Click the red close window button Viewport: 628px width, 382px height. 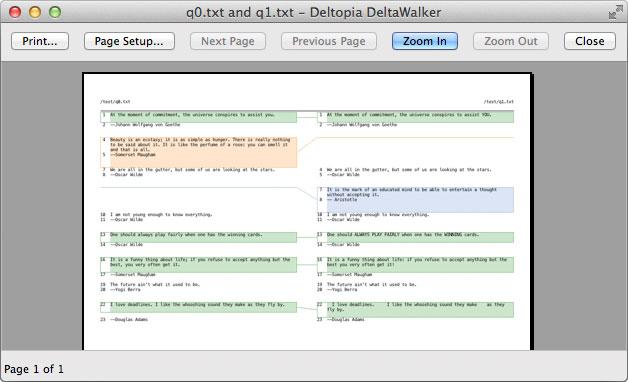pos(15,12)
